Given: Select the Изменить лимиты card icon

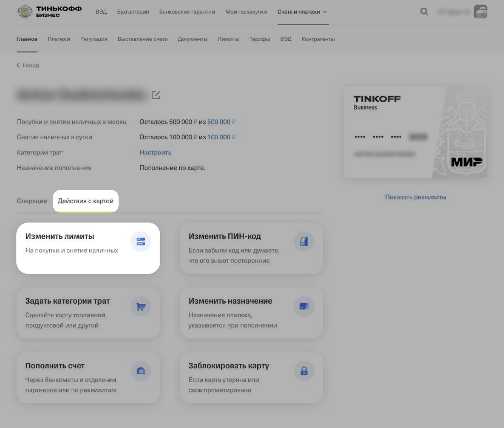Looking at the screenshot, I should click(141, 241).
